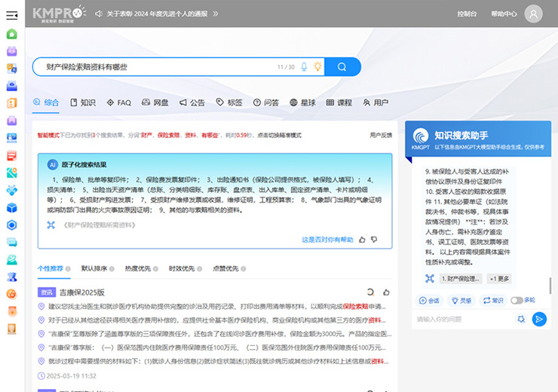Click the 用户反馈 feedback link

(381, 135)
